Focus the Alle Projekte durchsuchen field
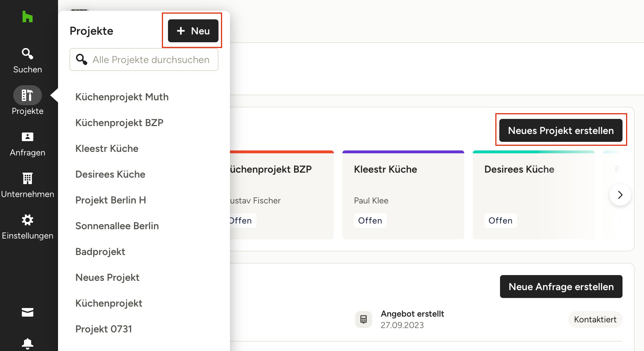This screenshot has width=644, height=351. click(144, 59)
